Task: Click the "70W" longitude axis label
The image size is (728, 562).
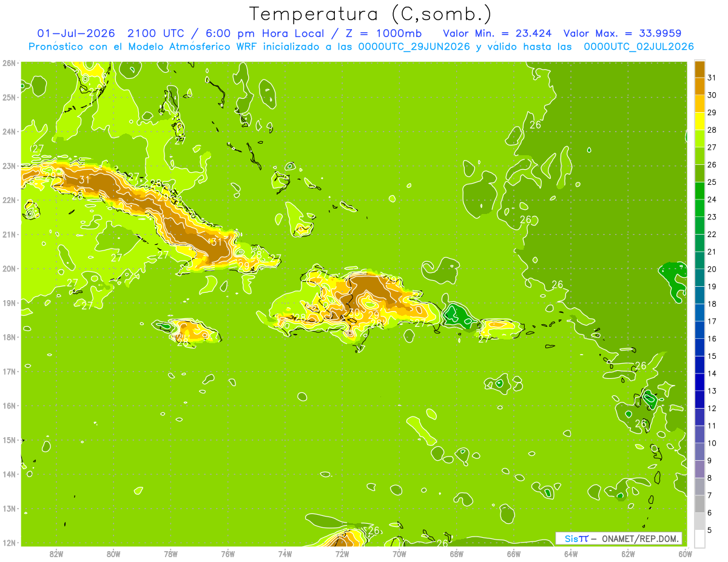Action: click(399, 554)
